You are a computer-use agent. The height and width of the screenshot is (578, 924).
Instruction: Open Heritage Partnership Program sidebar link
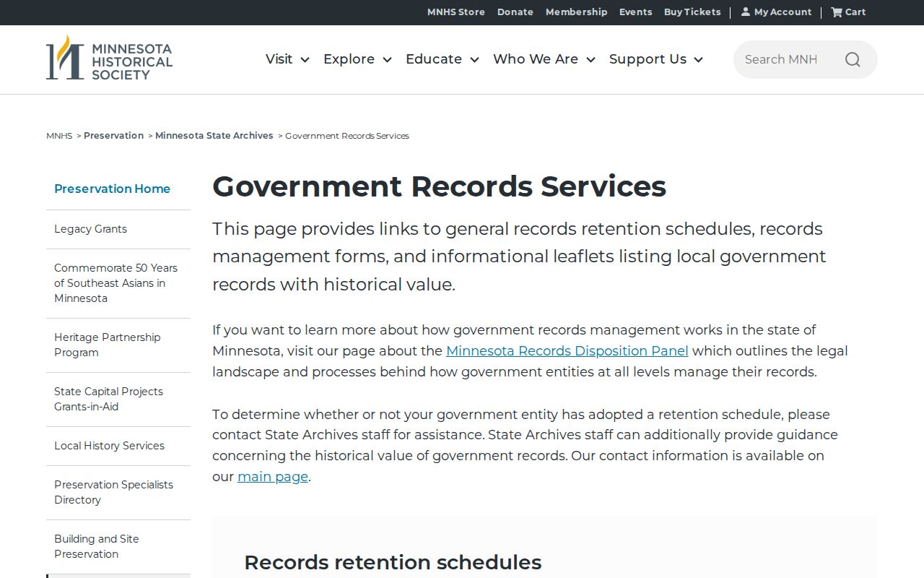pyautogui.click(x=108, y=345)
